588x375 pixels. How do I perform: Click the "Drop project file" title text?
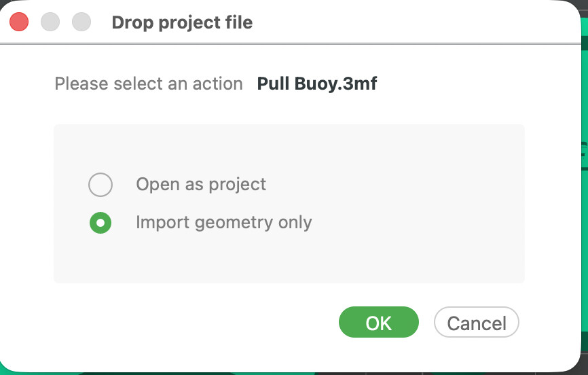click(182, 22)
